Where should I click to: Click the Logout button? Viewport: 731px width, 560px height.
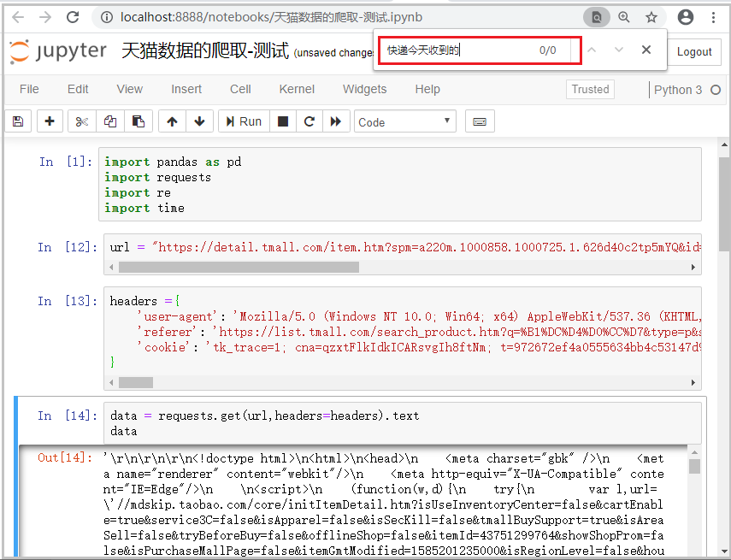pos(694,52)
